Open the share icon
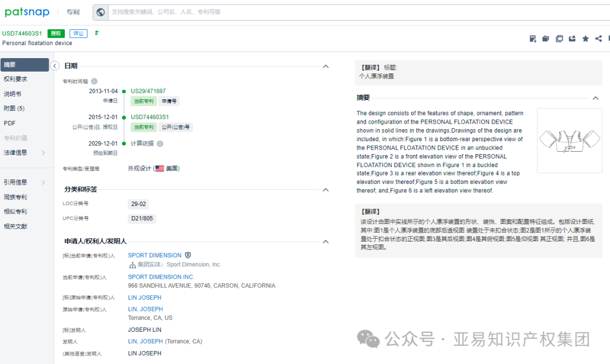Image resolution: width=610 pixels, height=364 pixels. pyautogui.click(x=598, y=38)
